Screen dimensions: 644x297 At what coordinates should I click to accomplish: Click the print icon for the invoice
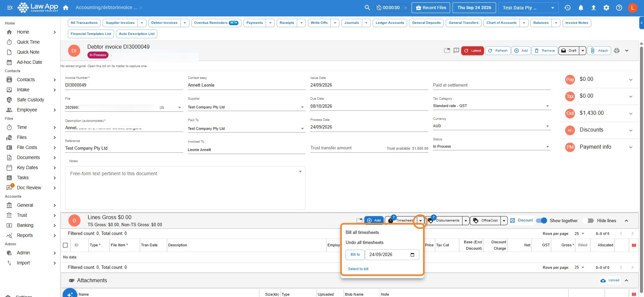click(x=616, y=51)
